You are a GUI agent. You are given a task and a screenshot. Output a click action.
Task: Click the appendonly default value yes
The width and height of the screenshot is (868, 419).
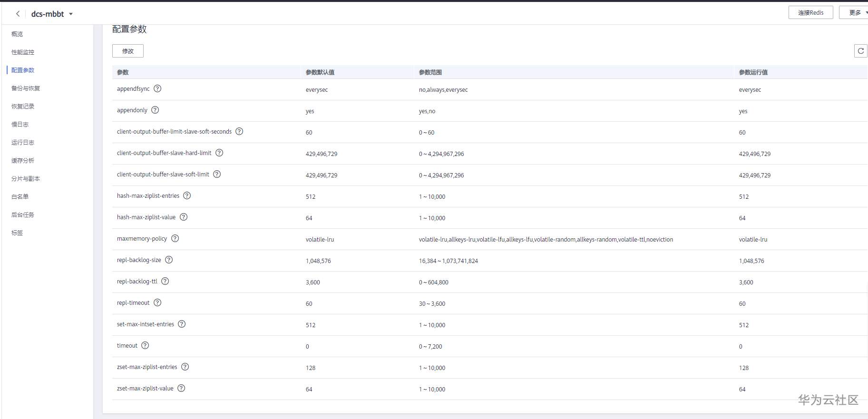310,111
